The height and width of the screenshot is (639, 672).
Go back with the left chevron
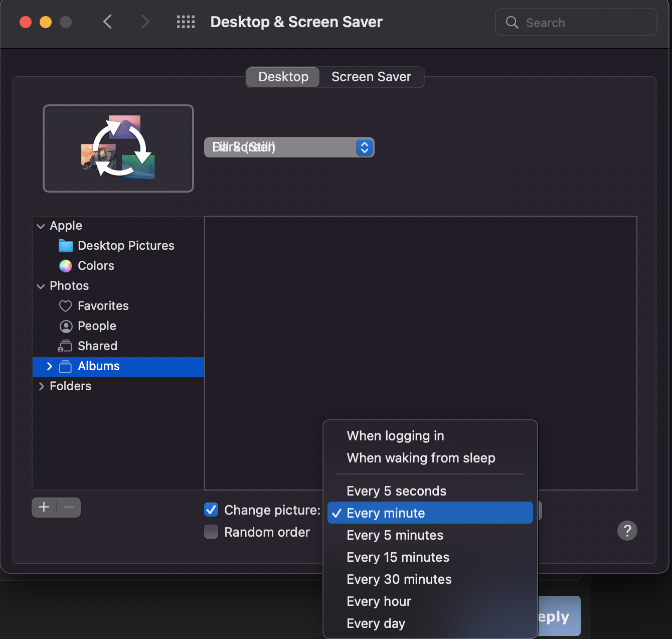[x=107, y=22]
